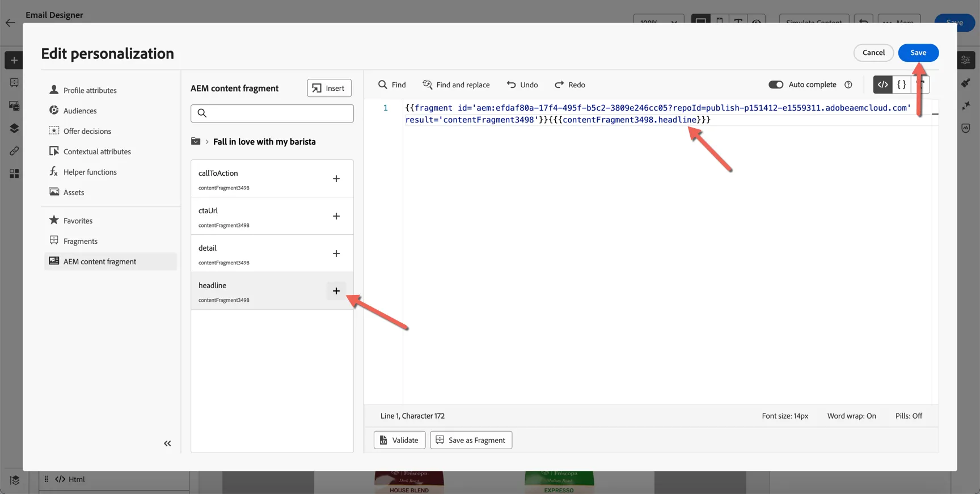Select the curly braces view icon
Screen dimensions: 980x494
click(901, 85)
